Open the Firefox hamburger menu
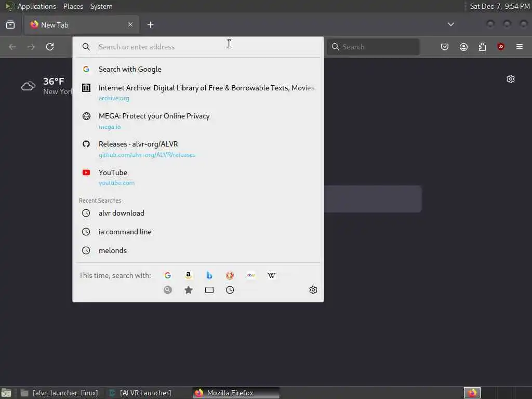The image size is (532, 399). 520,47
